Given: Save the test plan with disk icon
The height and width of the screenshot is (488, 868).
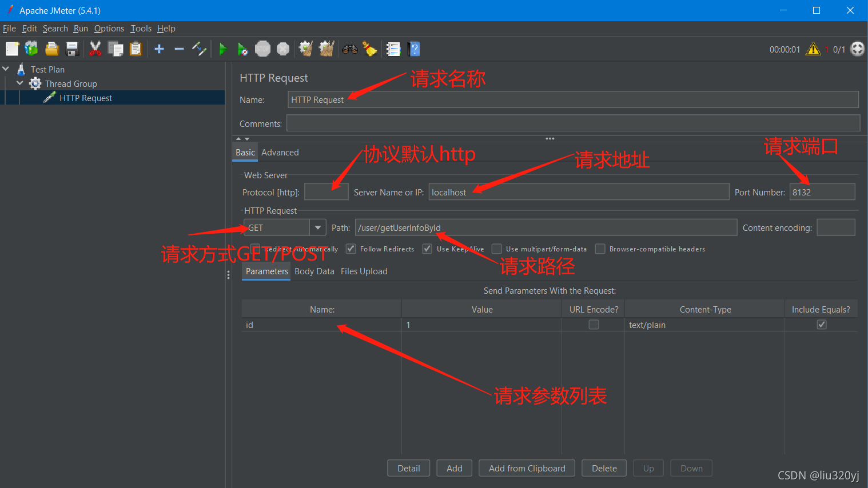Looking at the screenshot, I should coord(72,49).
